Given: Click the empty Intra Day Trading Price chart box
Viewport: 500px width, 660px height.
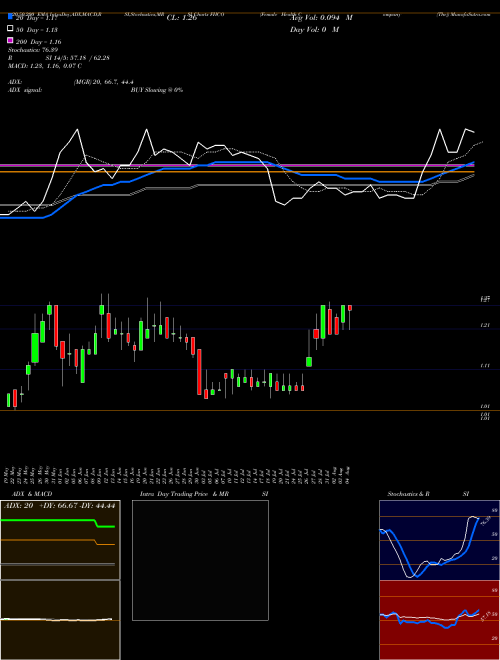Looking at the screenshot, I should [200, 560].
